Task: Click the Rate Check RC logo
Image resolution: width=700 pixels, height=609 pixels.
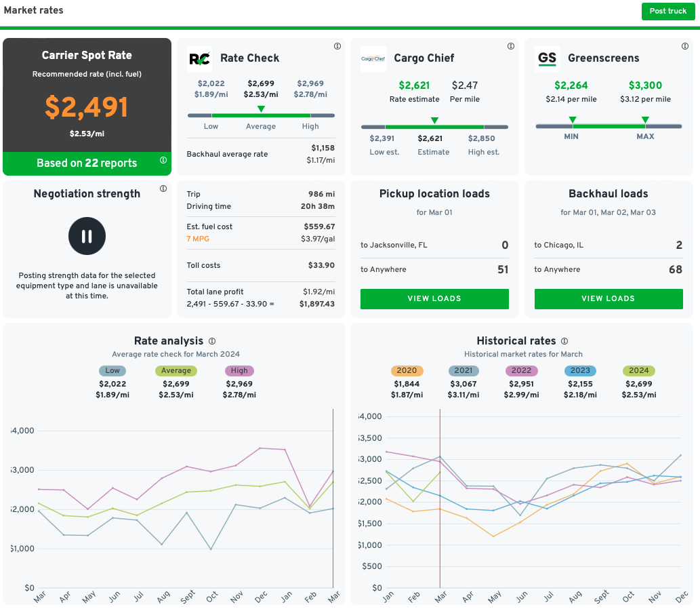Action: (199, 58)
